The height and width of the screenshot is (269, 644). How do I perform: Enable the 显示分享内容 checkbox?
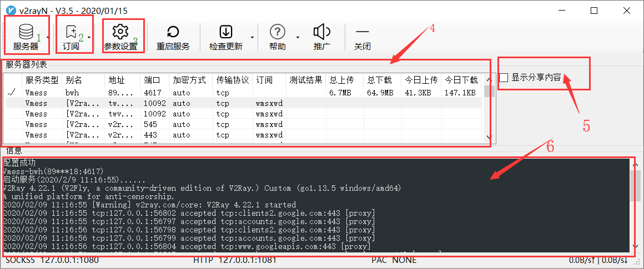[x=504, y=78]
